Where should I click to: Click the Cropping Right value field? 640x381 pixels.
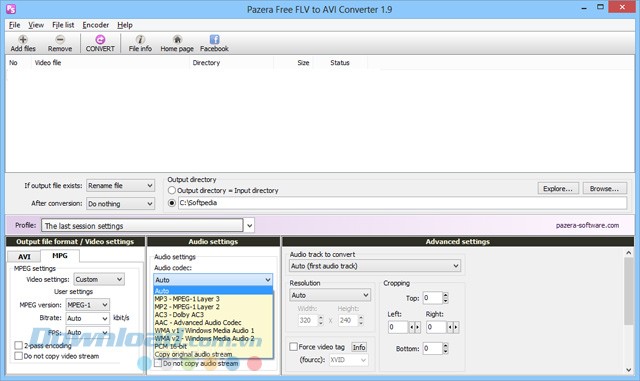(436, 327)
